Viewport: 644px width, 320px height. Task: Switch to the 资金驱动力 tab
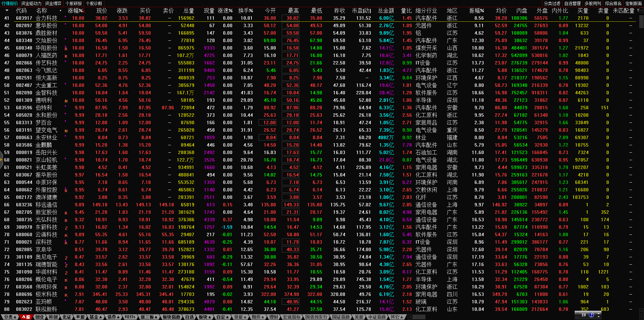(31, 3)
